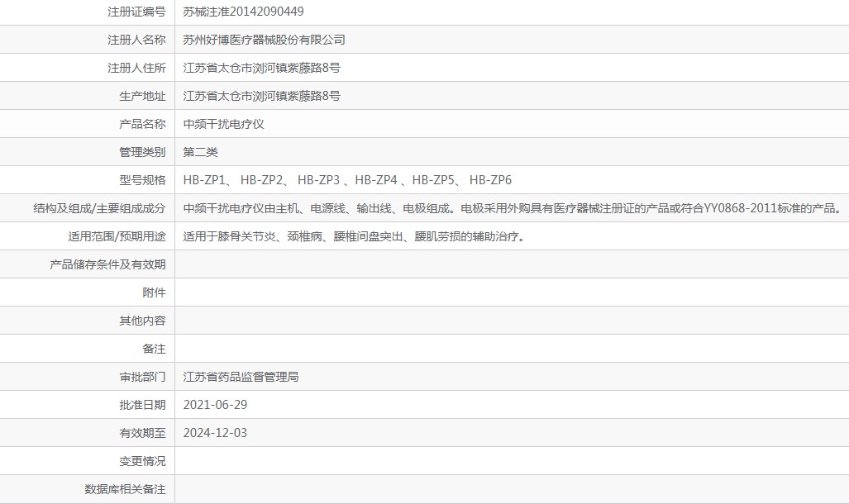Click the 生产地址 label
Image resolution: width=849 pixels, height=504 pixels.
click(142, 96)
